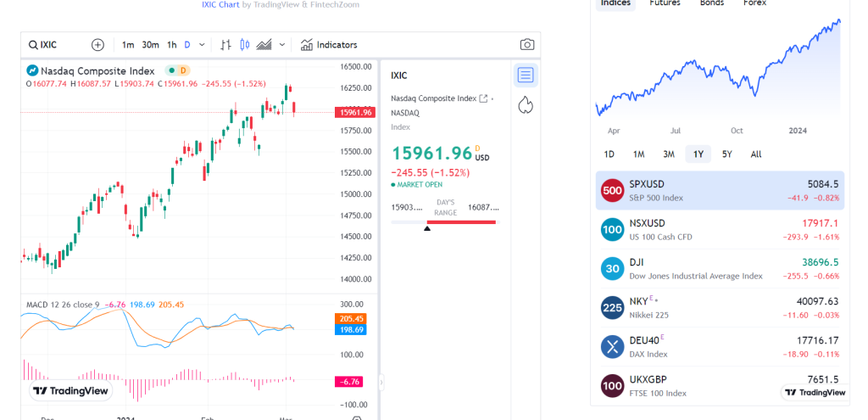Click the NSXUSD 100 badge icon

(612, 230)
